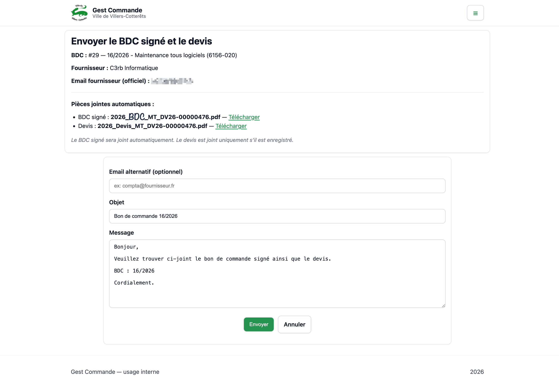Viewport: 559px width, 392px height.
Task: Cancel with the Annuler button
Action: point(294,324)
